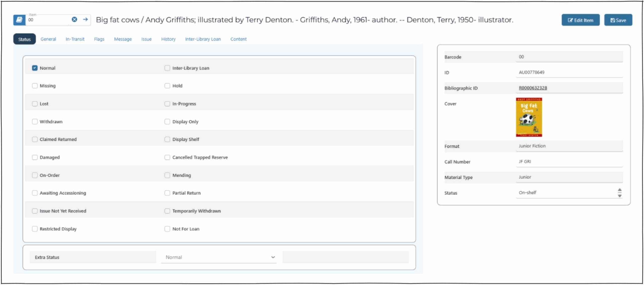Viewport: 644px width, 285px height.
Task: Click the Status up arrow stepper
Action: 620,190
